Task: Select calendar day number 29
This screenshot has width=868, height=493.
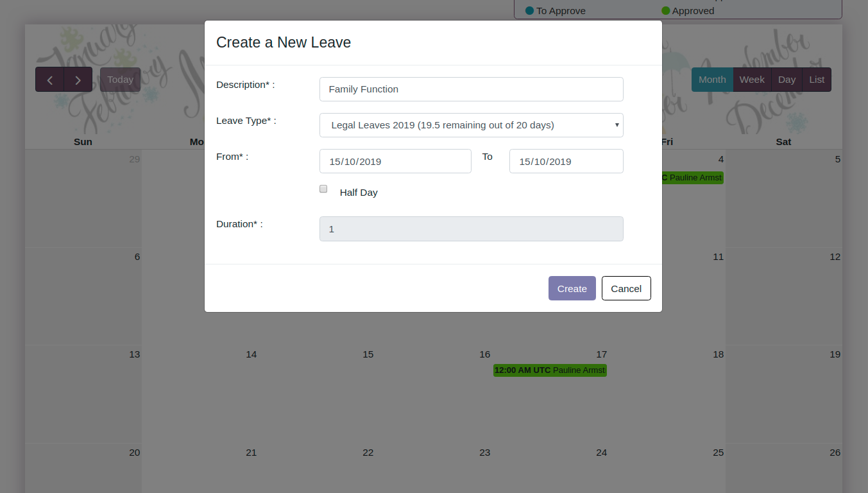Action: (x=134, y=159)
